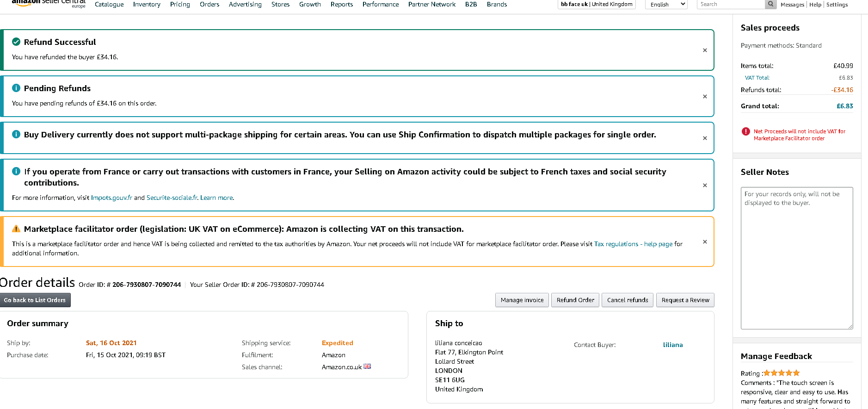Open the bb face uk marketplace switcher
868x409 pixels.
click(x=597, y=4)
